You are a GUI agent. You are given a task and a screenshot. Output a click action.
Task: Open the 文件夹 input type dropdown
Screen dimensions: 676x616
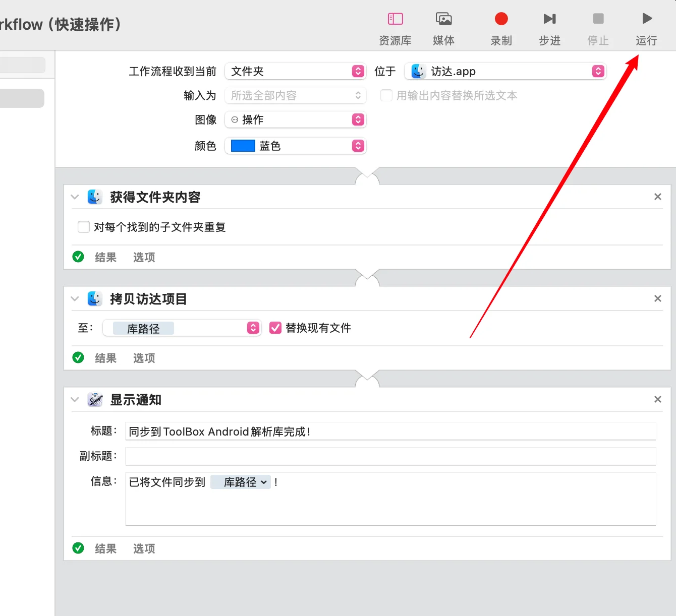(x=295, y=72)
